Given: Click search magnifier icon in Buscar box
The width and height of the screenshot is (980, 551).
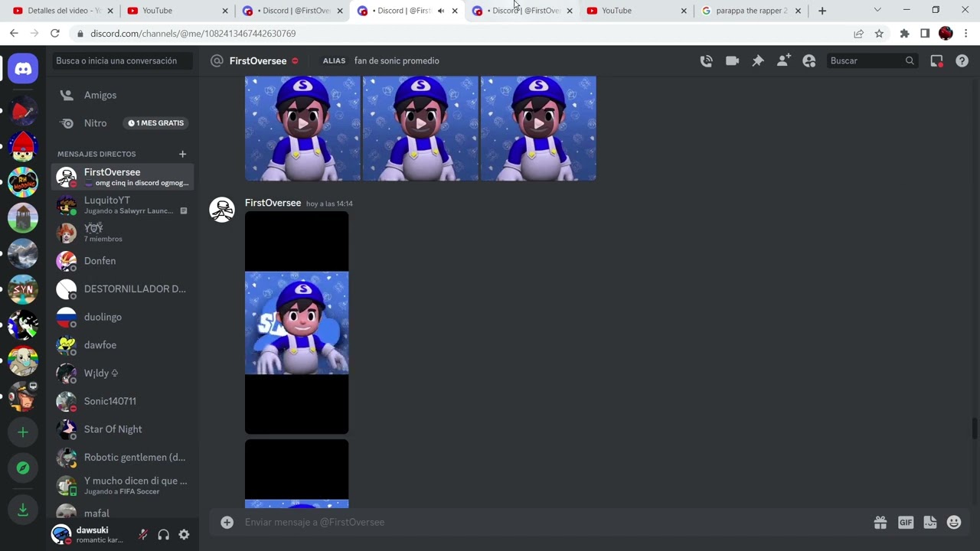Looking at the screenshot, I should (910, 60).
